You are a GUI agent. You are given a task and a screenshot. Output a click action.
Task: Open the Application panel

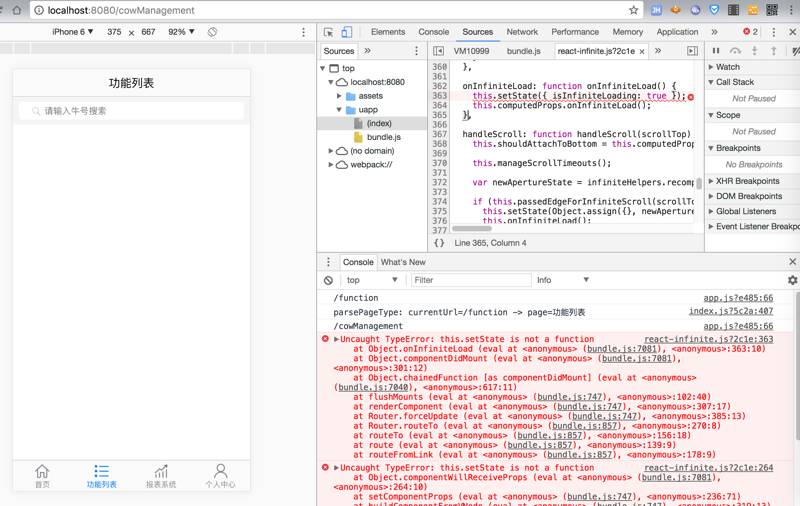click(677, 32)
